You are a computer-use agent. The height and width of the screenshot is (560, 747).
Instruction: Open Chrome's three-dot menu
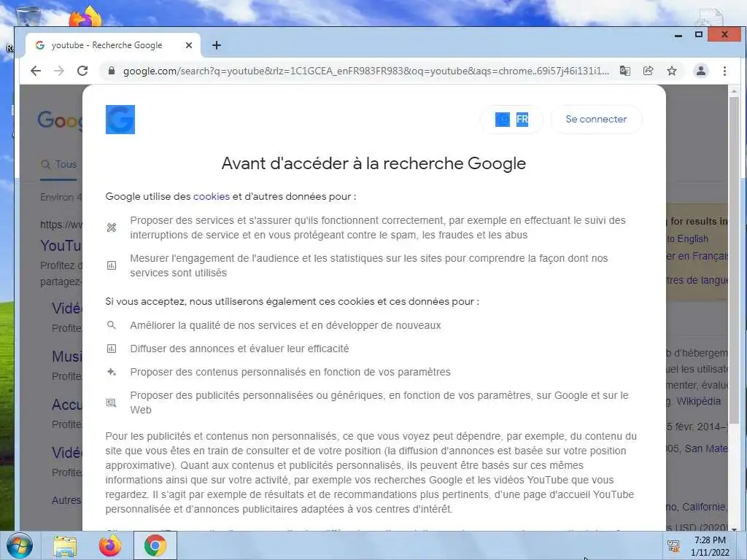click(724, 71)
